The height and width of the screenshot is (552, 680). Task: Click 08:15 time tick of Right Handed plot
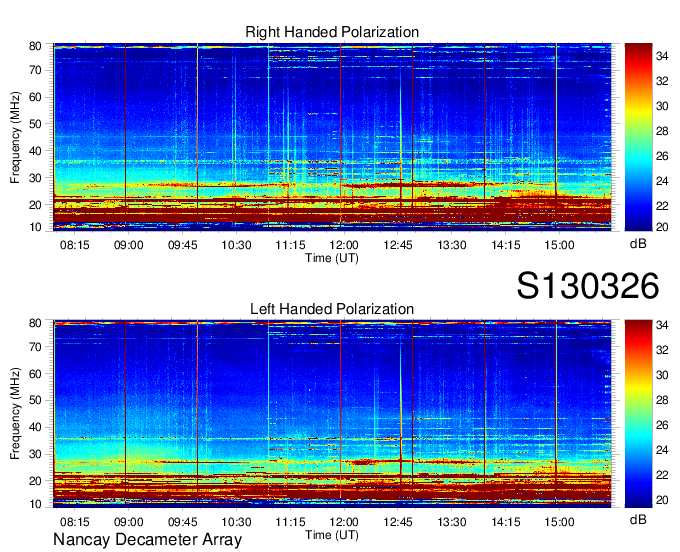pyautogui.click(x=75, y=245)
